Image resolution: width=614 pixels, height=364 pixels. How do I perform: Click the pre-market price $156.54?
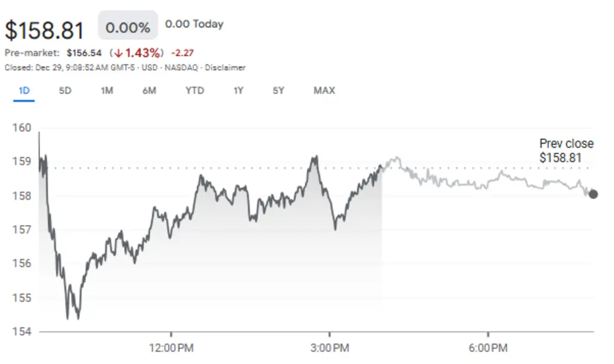[84, 53]
